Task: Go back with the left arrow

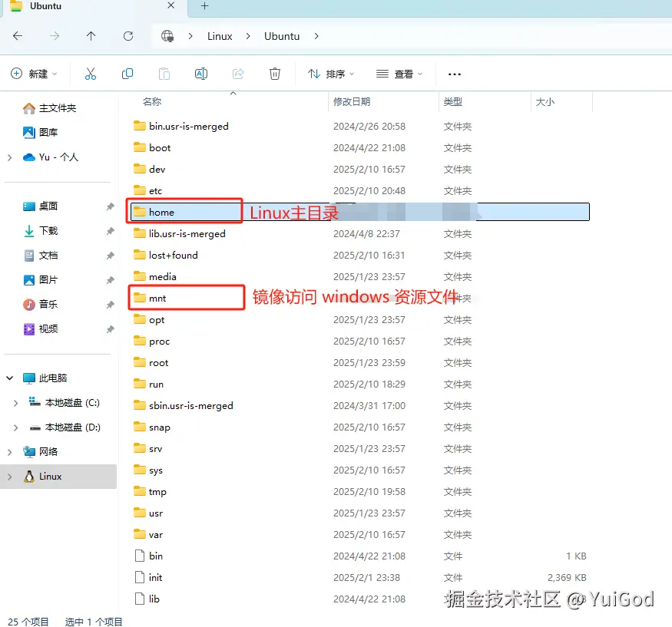Action: 18,36
